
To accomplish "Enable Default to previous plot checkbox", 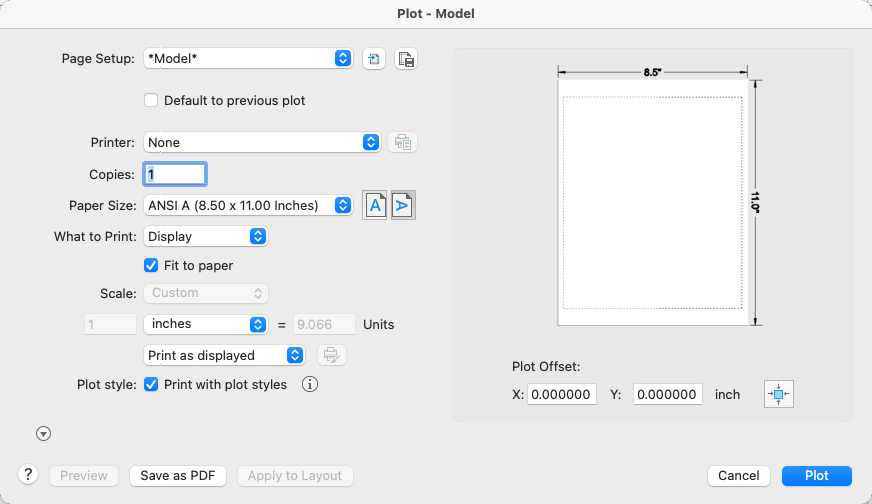I will pos(151,100).
